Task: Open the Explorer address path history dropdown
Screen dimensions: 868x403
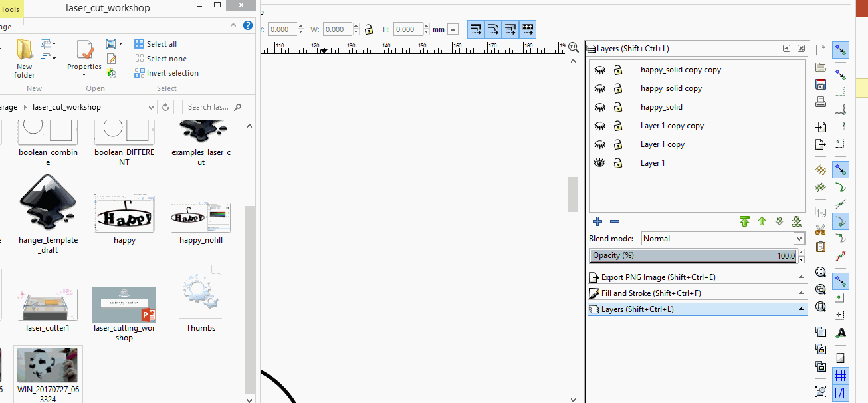Action: click(x=151, y=107)
